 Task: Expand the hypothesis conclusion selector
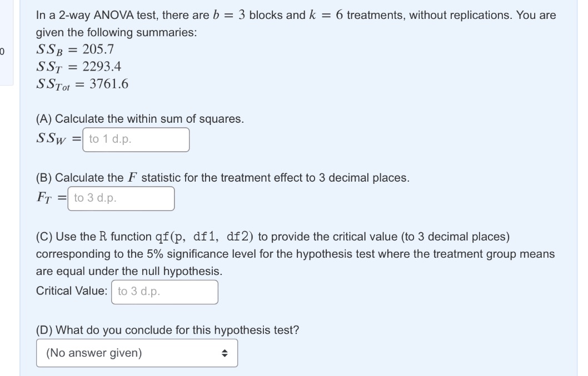click(x=136, y=353)
